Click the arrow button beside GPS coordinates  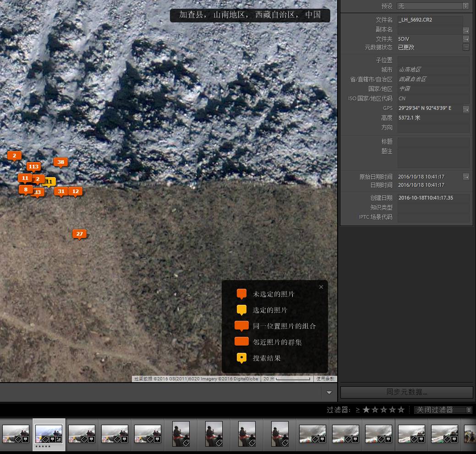coord(466,109)
